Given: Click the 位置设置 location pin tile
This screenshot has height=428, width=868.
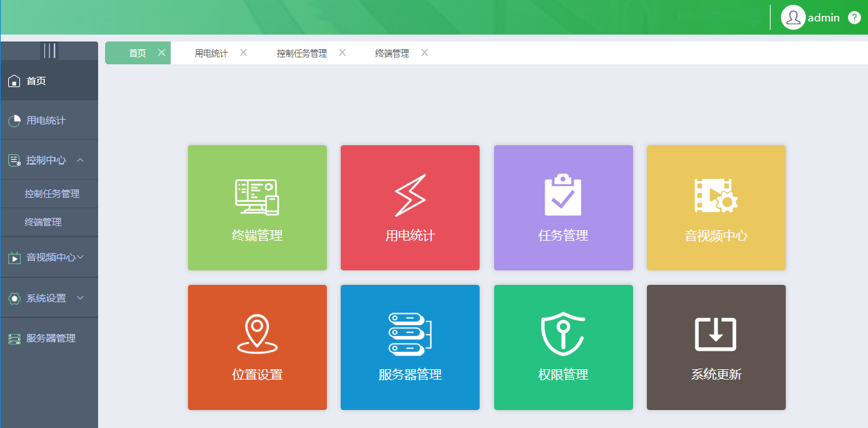Looking at the screenshot, I should click(x=257, y=347).
